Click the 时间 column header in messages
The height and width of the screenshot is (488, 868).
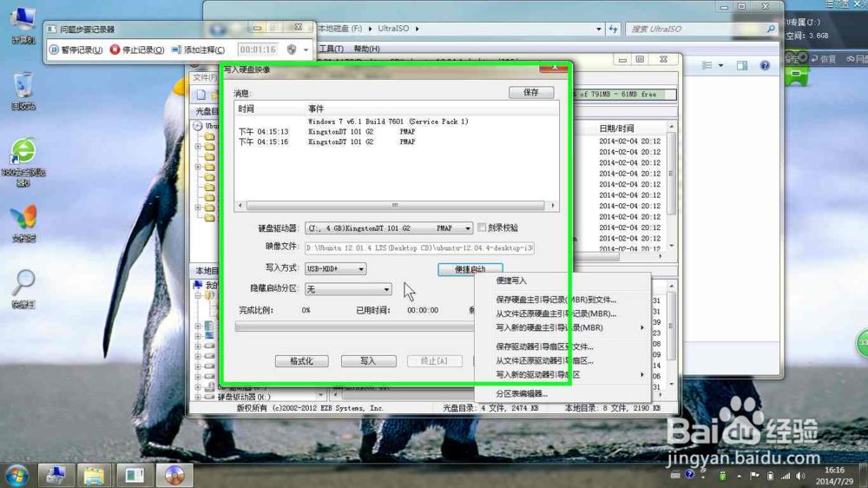247,109
